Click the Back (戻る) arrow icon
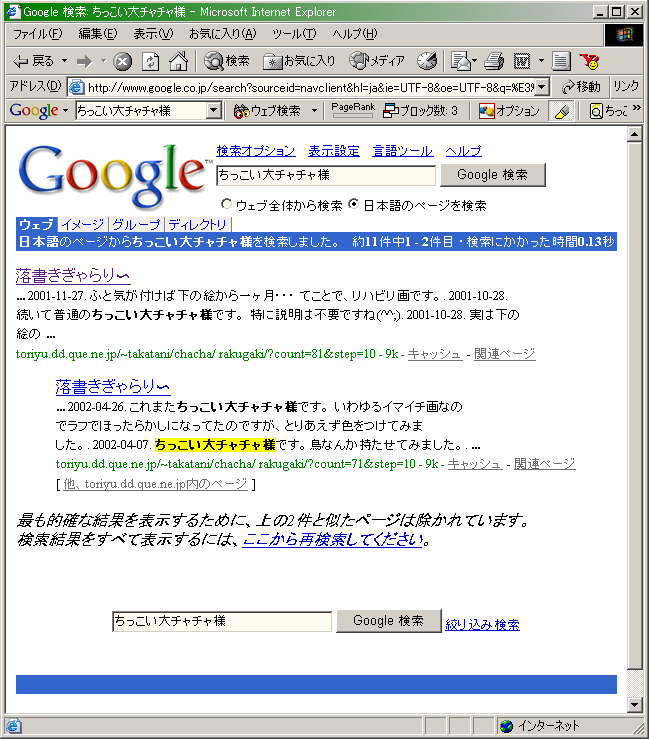Screen dimensions: 649x739 pos(21,61)
